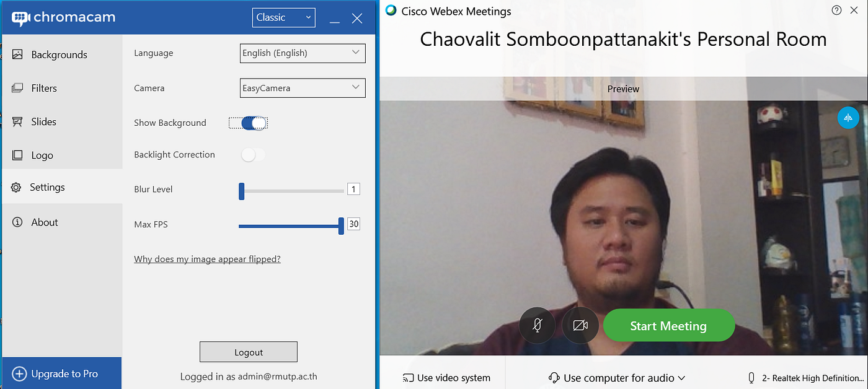Screen dimensions: 868x389
Task: Expand the Language dropdown
Action: 303,53
